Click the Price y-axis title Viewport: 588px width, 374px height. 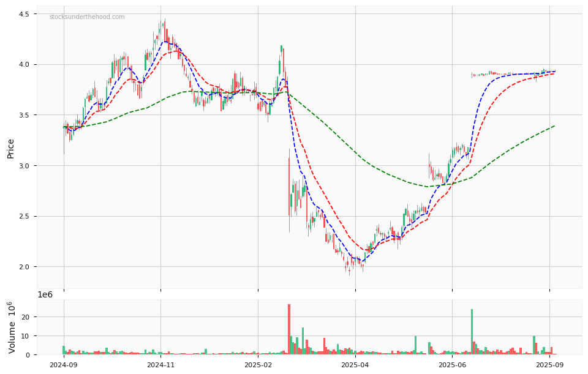(x=10, y=149)
